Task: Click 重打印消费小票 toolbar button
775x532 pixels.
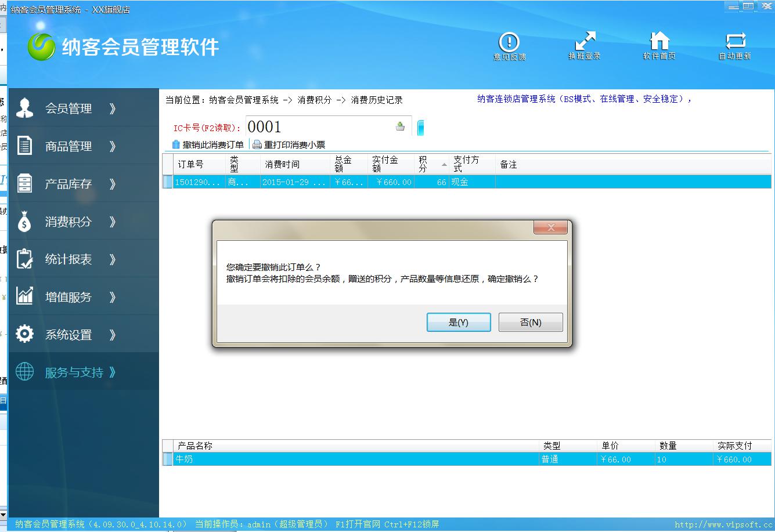Action: pyautogui.click(x=289, y=145)
